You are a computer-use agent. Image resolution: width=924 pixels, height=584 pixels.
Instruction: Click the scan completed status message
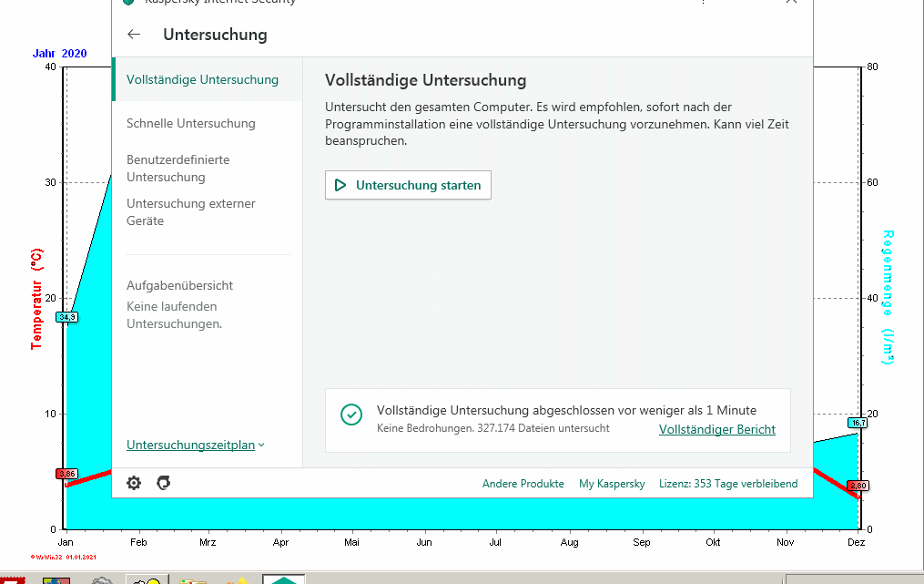566,411
